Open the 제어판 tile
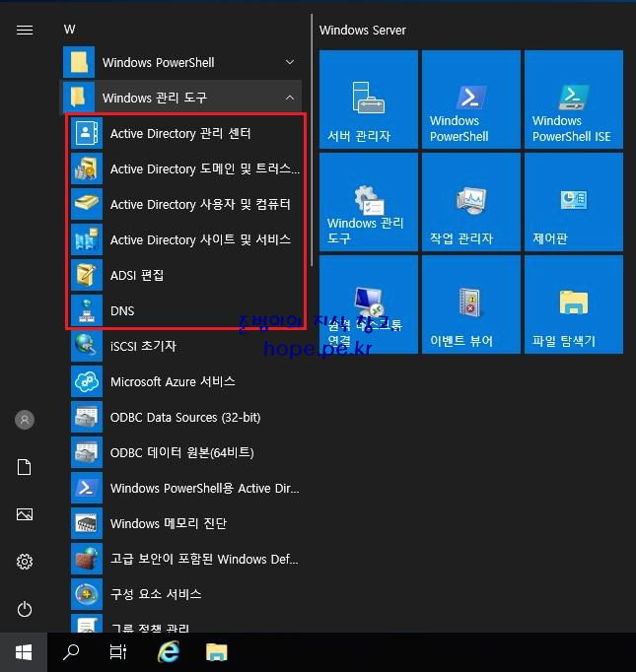The height and width of the screenshot is (672, 636). click(574, 202)
